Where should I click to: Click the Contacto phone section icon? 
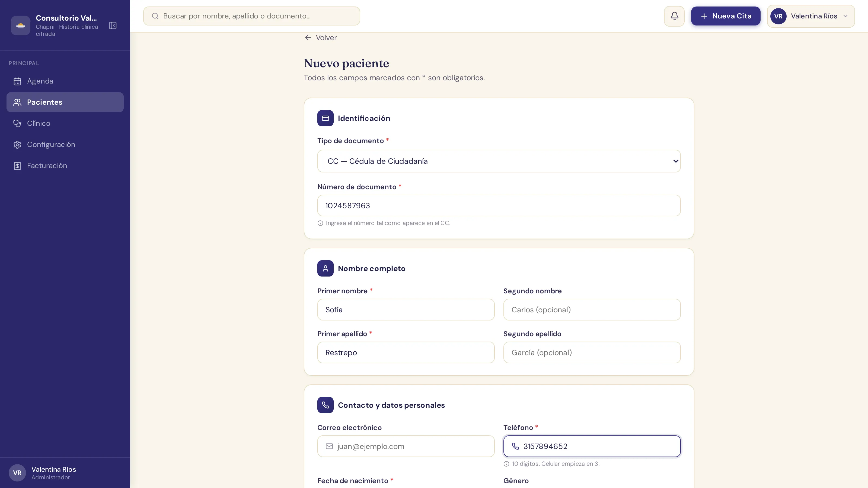(x=325, y=405)
